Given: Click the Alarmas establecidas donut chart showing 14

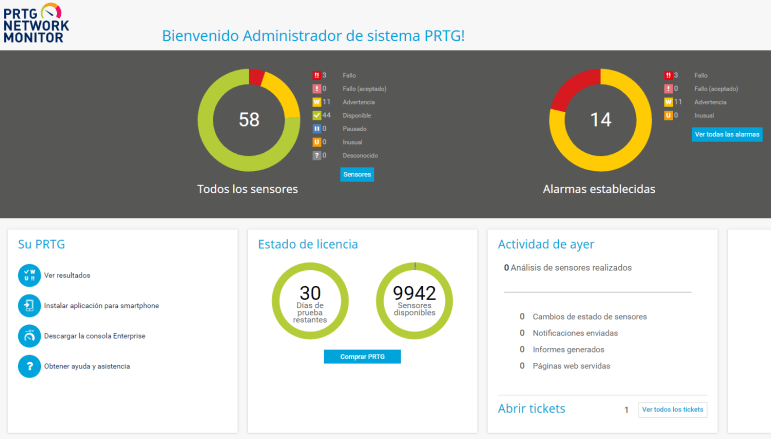Looking at the screenshot, I should tap(600, 120).
